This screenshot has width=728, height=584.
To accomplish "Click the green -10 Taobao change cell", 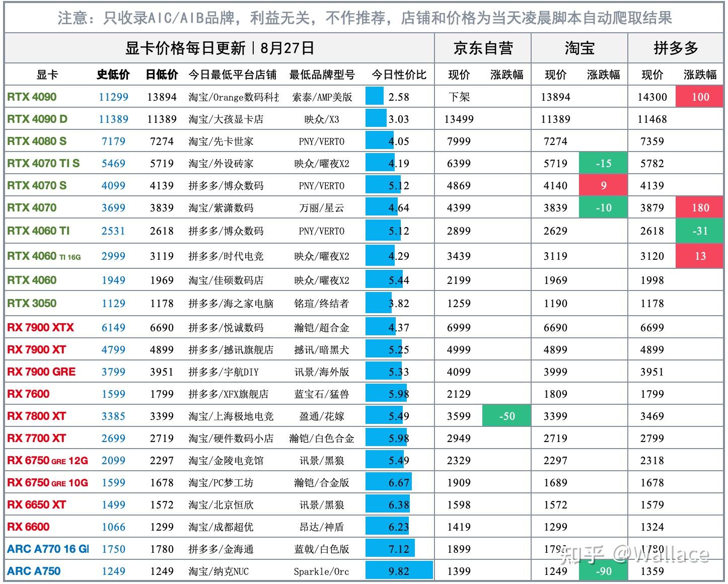I will pos(603,208).
